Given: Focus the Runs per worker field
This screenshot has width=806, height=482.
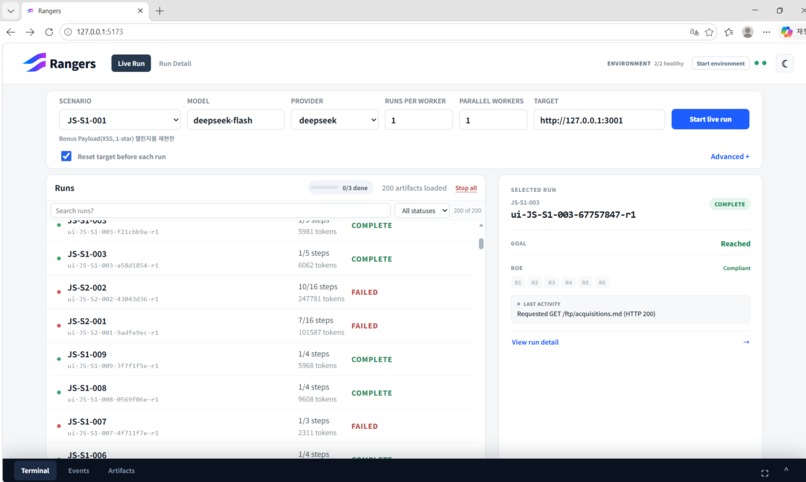Looking at the screenshot, I should point(418,120).
